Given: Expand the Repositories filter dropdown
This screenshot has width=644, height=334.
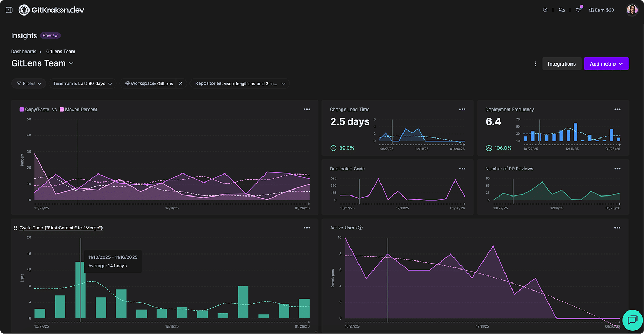Looking at the screenshot, I should (x=240, y=83).
